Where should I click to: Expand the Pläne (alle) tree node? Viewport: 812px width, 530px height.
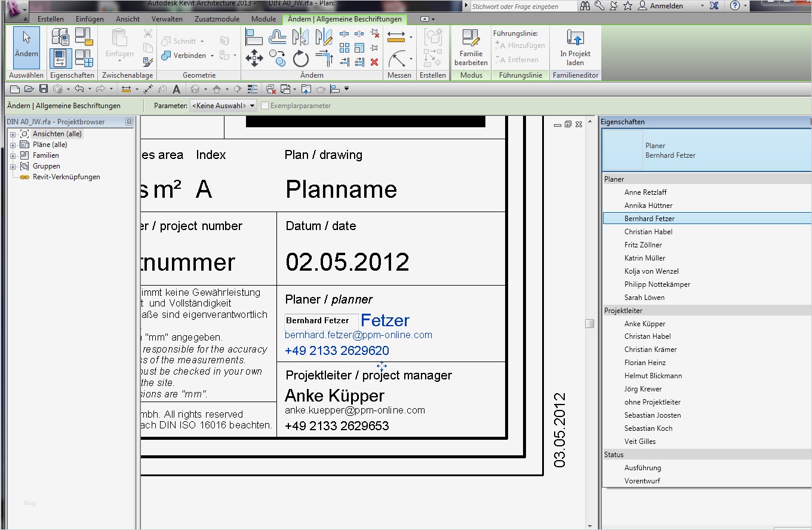pyautogui.click(x=13, y=145)
